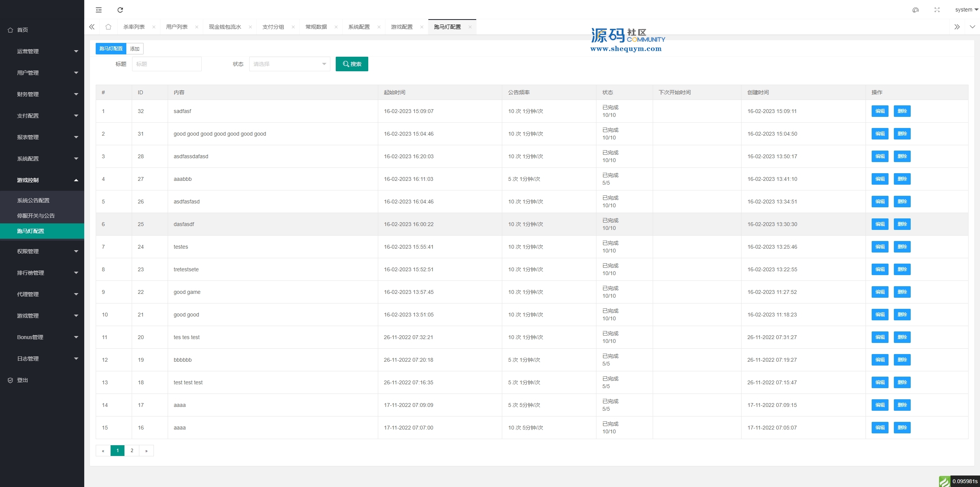The height and width of the screenshot is (487, 980).
Task: Click 编辑 for row ID 32
Action: (x=879, y=111)
